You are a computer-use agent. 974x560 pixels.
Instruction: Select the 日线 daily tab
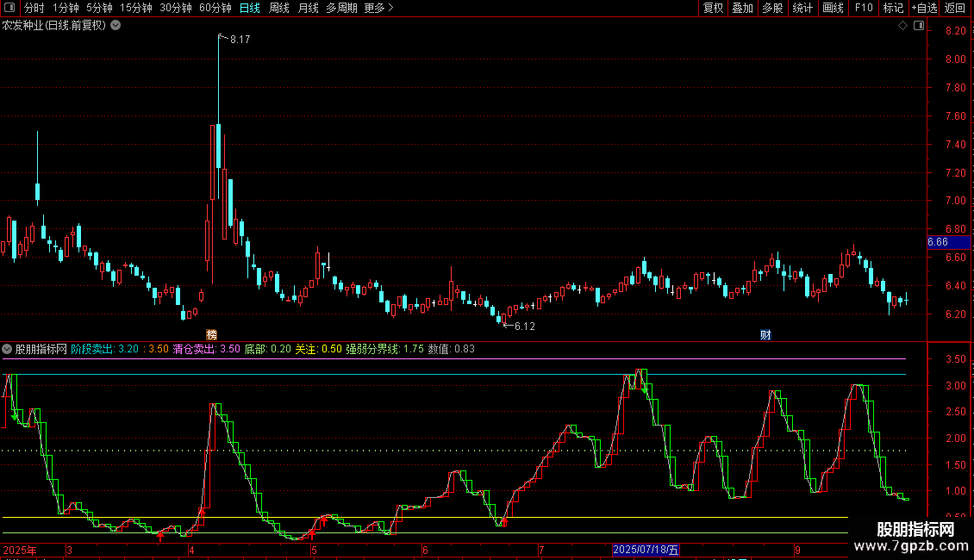tap(250, 8)
